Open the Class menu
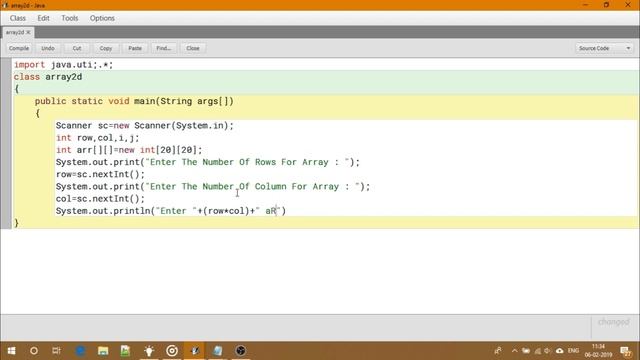The height and width of the screenshot is (360, 640). (18, 18)
